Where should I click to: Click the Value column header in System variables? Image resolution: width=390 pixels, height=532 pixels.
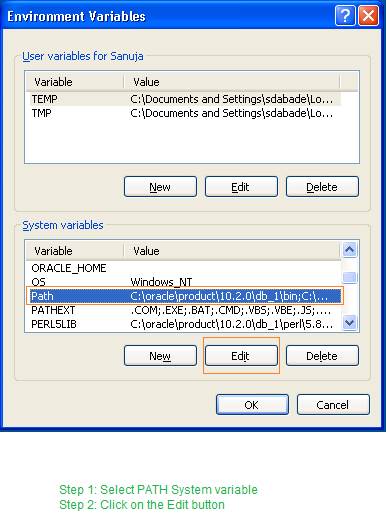[x=231, y=251]
